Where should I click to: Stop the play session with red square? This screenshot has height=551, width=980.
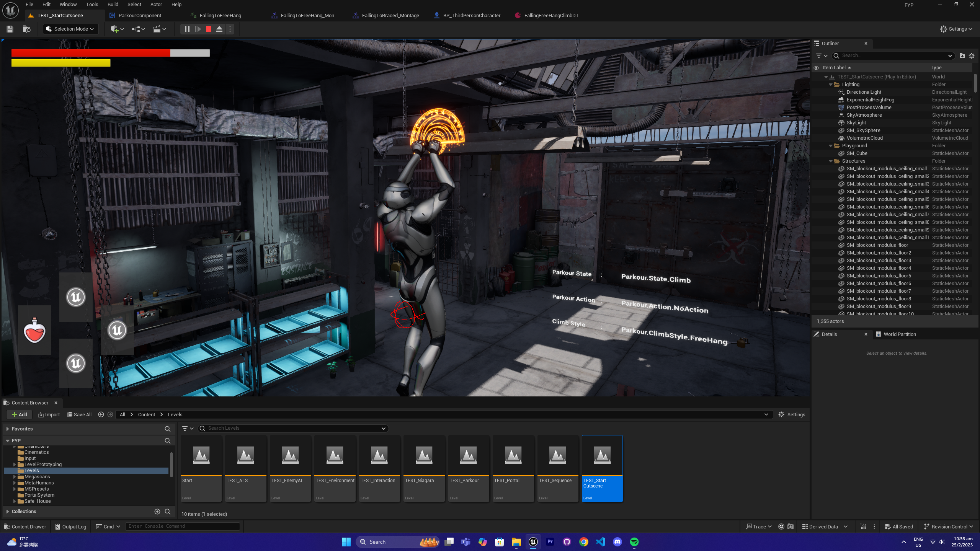(x=209, y=29)
